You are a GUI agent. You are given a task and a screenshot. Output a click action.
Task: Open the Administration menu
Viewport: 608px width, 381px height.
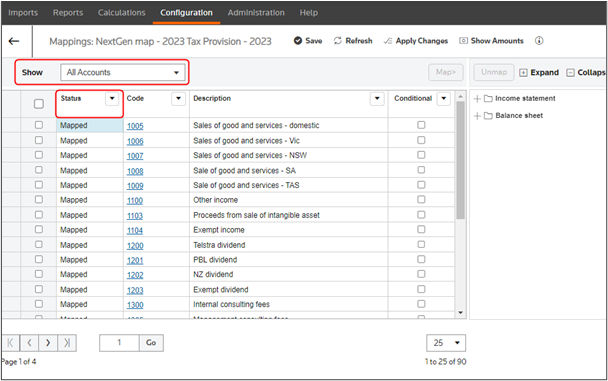(256, 12)
